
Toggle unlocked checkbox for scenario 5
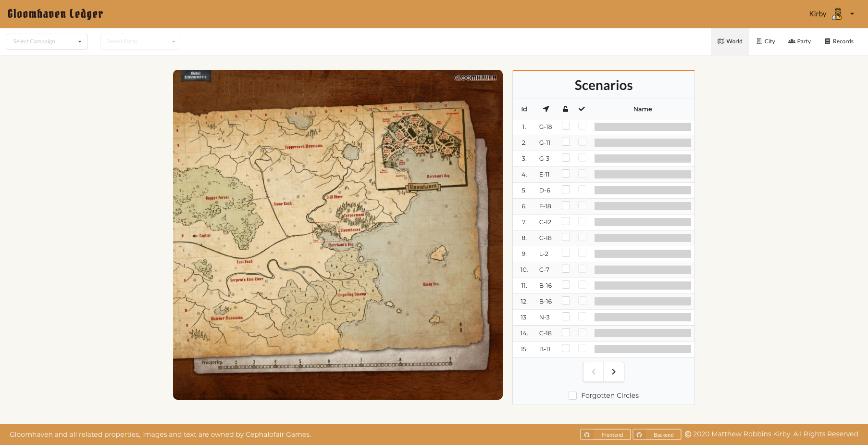pyautogui.click(x=566, y=190)
